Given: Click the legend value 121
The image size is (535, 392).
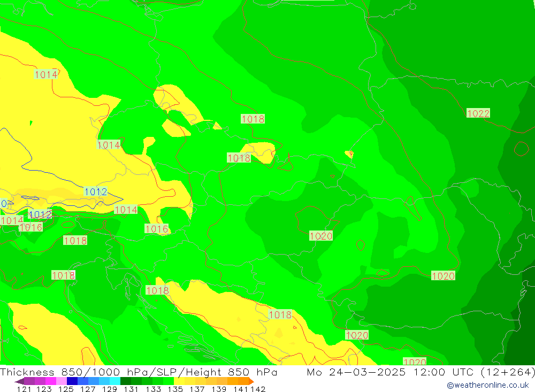Looking at the screenshot, I should [x=24, y=389].
